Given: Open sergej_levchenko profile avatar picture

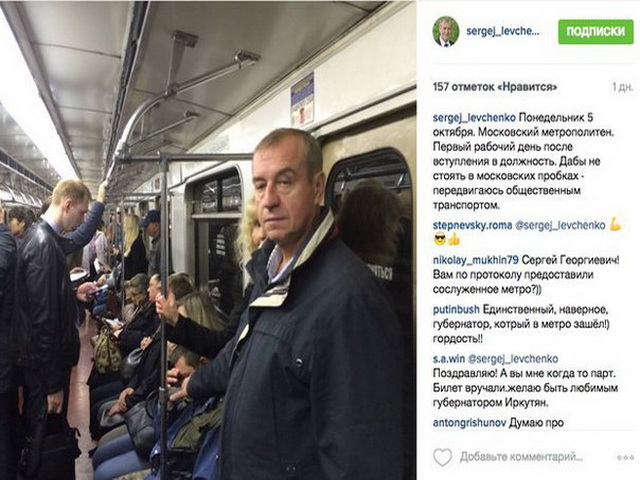Looking at the screenshot, I should click(446, 31).
